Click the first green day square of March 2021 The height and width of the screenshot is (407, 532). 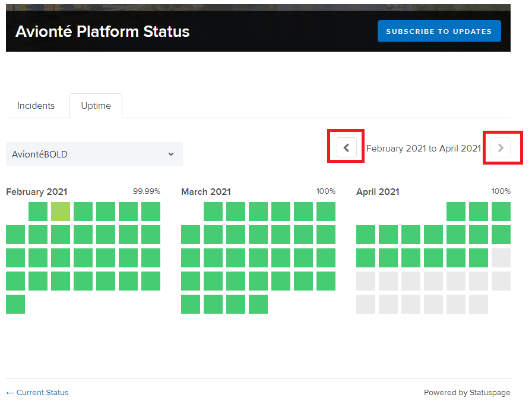click(x=213, y=212)
